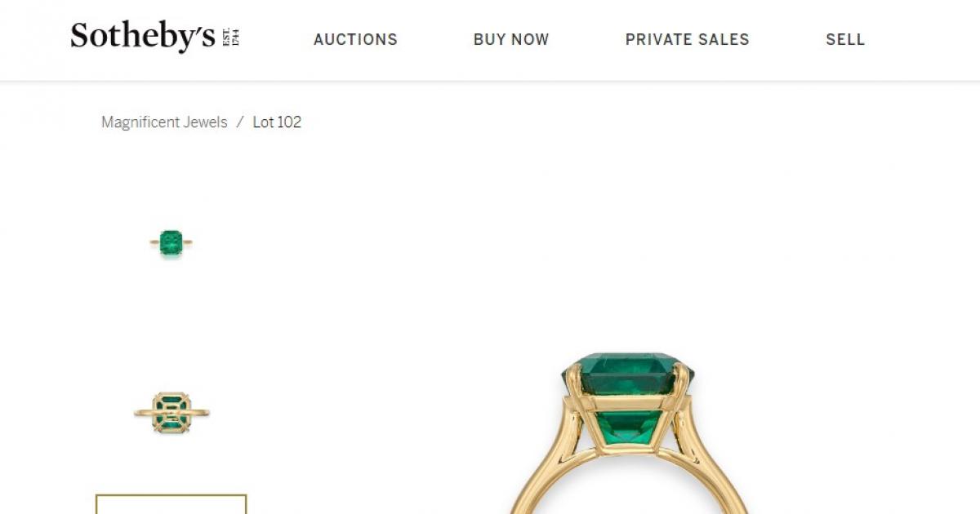This screenshot has height=514, width=980.
Task: Open the BUY NOW section
Action: coord(511,39)
